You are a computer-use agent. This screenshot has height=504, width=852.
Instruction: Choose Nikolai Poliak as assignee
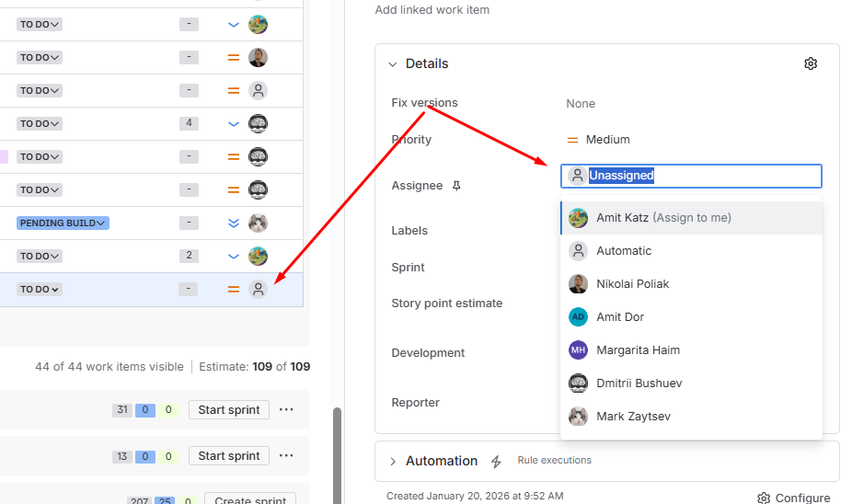(x=691, y=284)
